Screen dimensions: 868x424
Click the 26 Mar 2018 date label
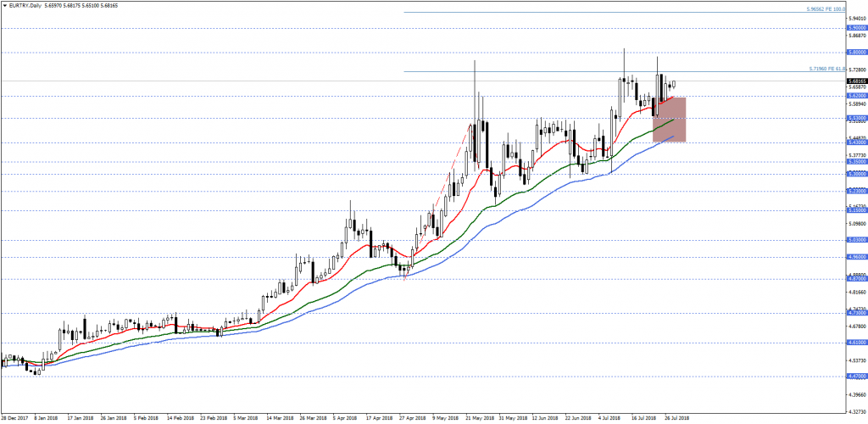(314, 418)
